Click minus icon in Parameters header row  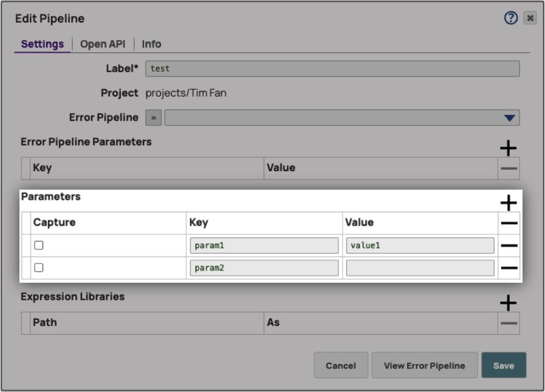509,223
